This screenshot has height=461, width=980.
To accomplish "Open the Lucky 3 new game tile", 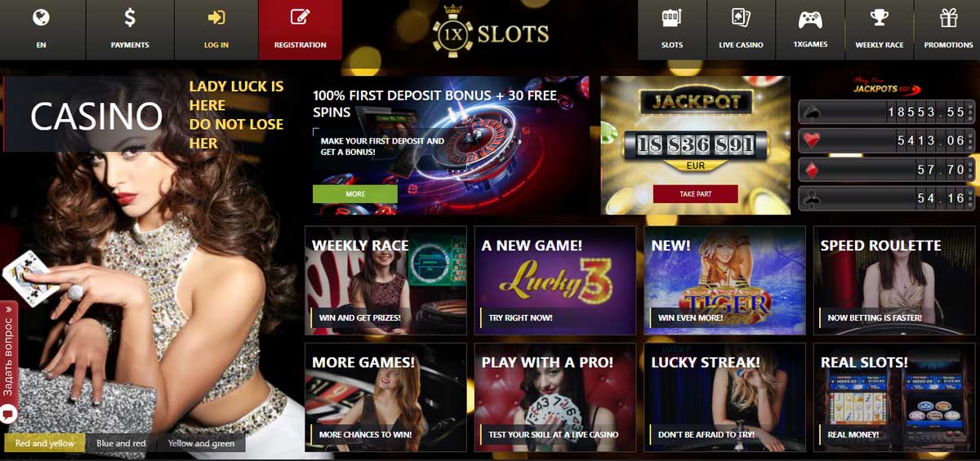I will tap(555, 281).
